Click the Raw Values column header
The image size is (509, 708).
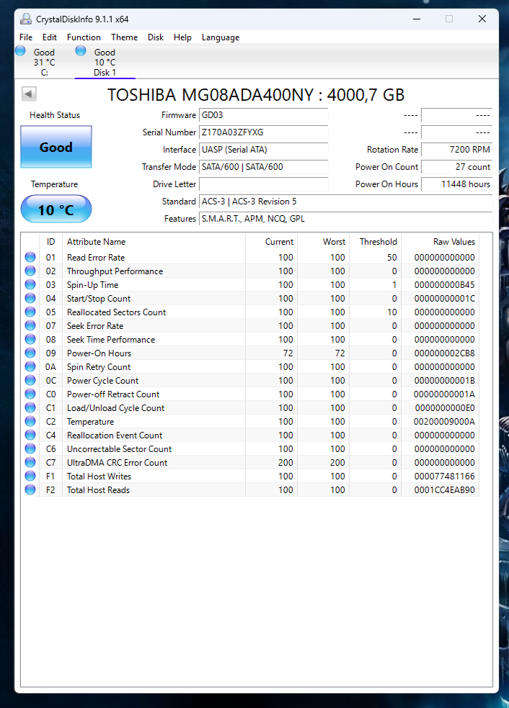point(454,242)
